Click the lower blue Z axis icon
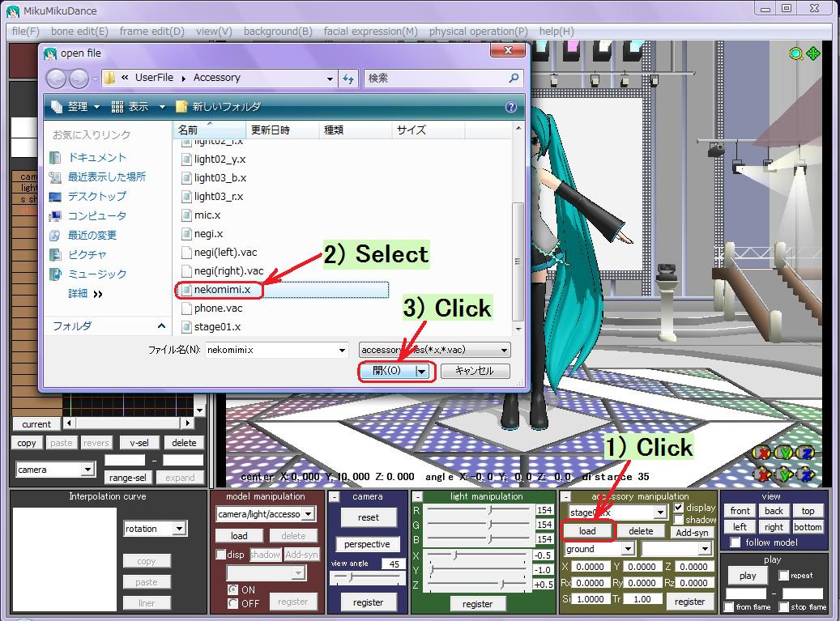 (x=806, y=474)
